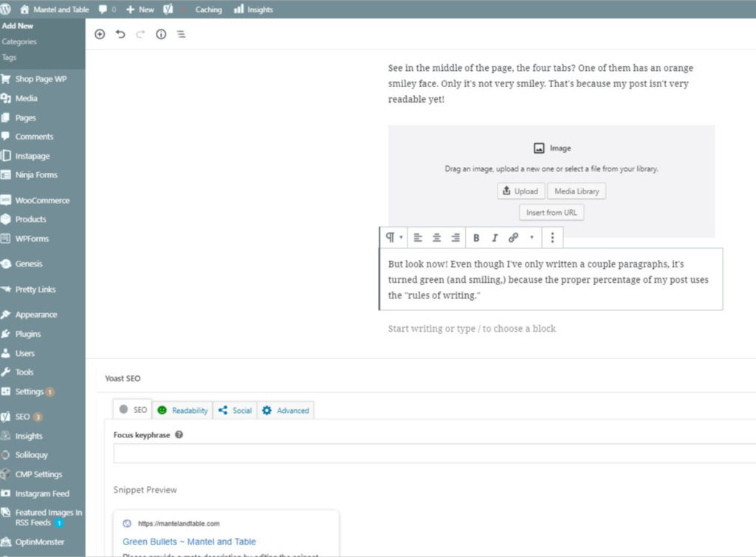The height and width of the screenshot is (557, 756).
Task: Click the Green Bullets snippet title
Action: pos(189,541)
